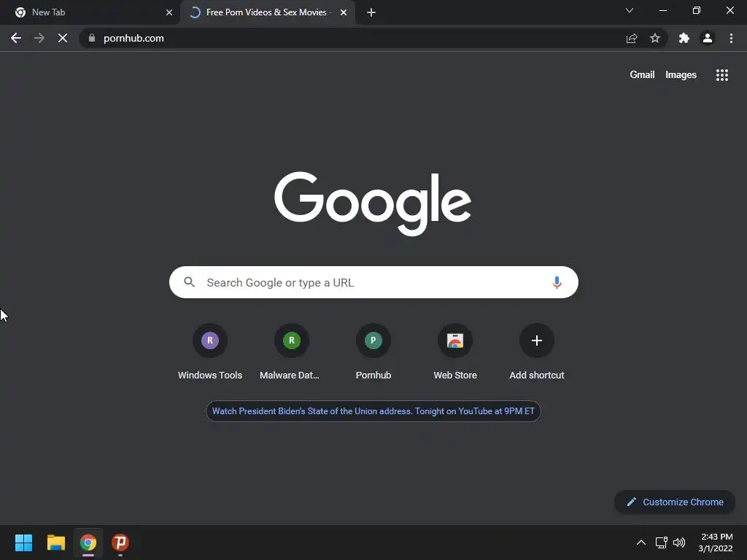Close the New Tab tab
This screenshot has width=747, height=560.
pyautogui.click(x=169, y=12)
